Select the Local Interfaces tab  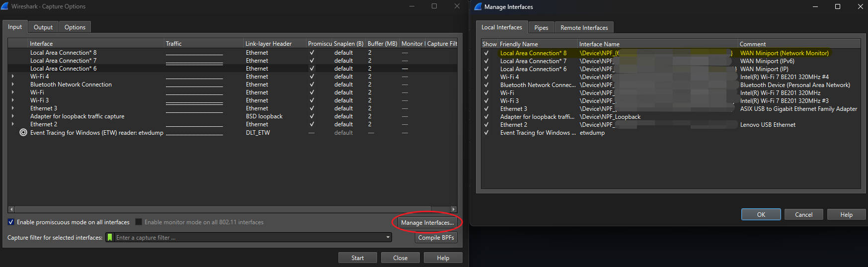coord(502,27)
